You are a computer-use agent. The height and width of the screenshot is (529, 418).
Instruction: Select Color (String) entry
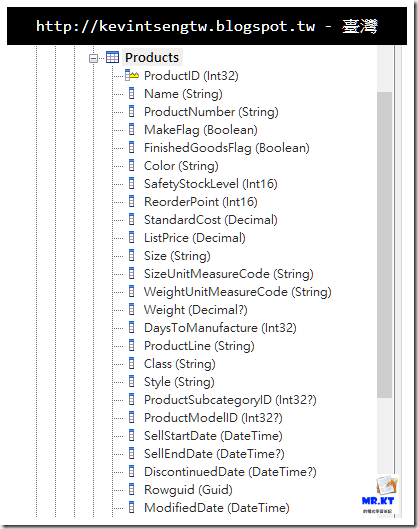point(181,166)
